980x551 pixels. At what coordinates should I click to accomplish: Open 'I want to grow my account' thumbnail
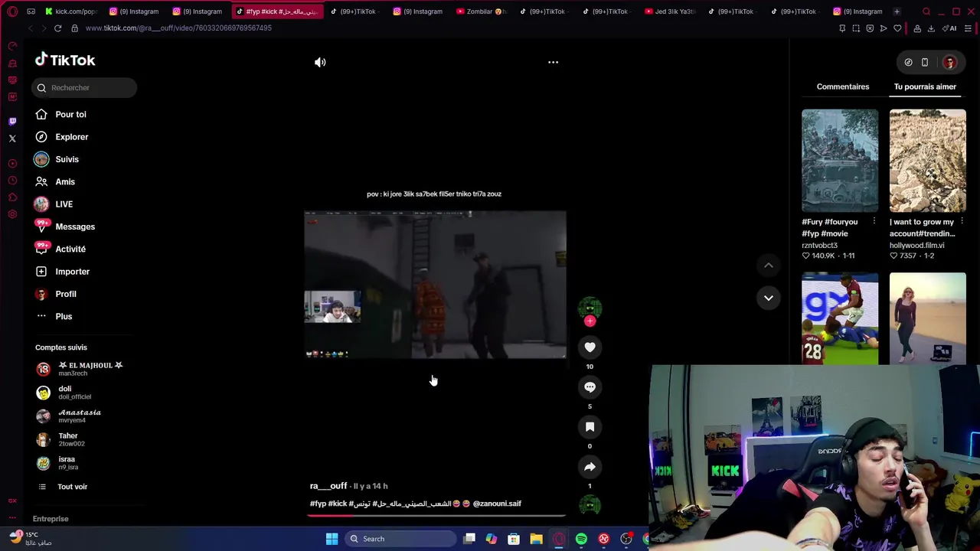[927, 161]
